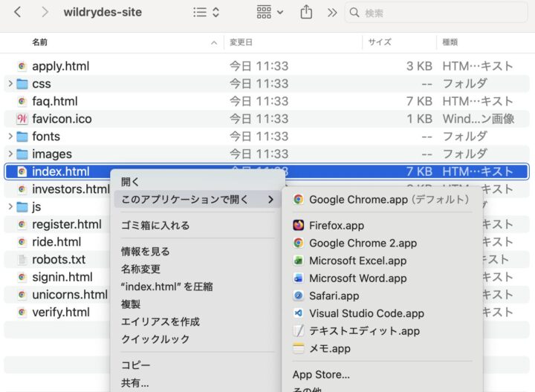Click the Microsoft Word.app icon
The width and height of the screenshot is (535, 392).
[298, 278]
